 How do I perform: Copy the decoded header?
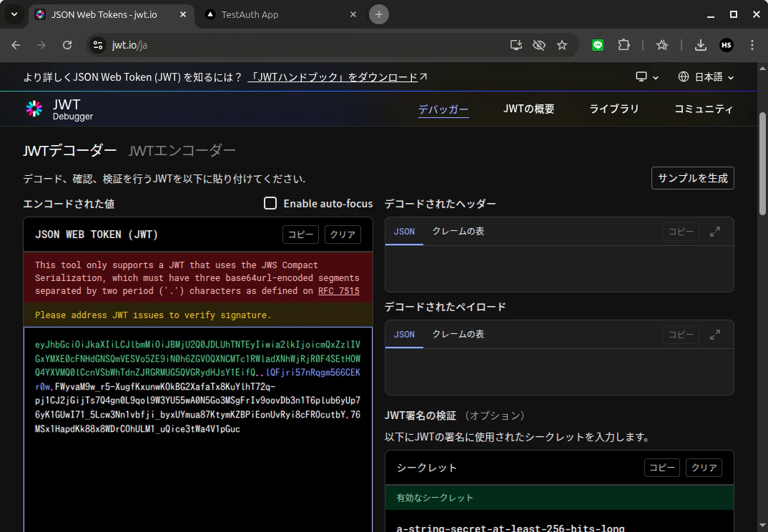coord(681,232)
